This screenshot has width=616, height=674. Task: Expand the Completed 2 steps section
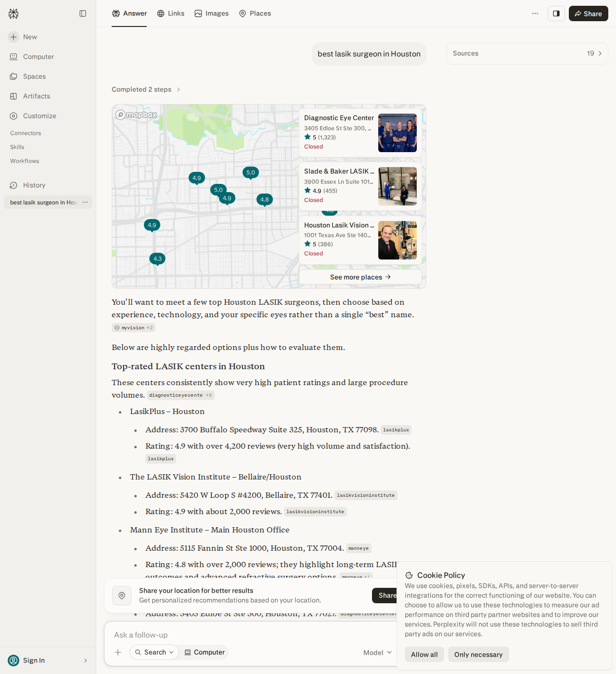(x=146, y=90)
